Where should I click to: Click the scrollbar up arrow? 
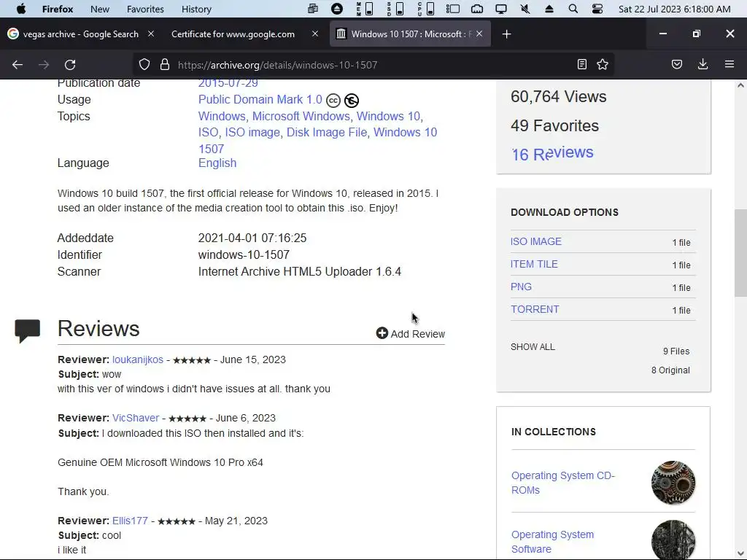[740, 85]
